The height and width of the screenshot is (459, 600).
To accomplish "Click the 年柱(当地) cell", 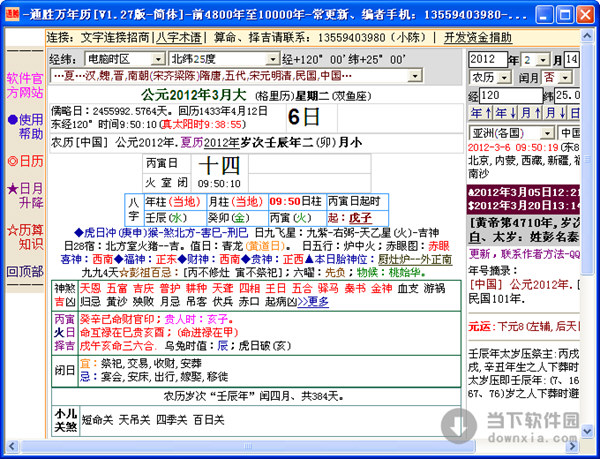I will tap(175, 202).
